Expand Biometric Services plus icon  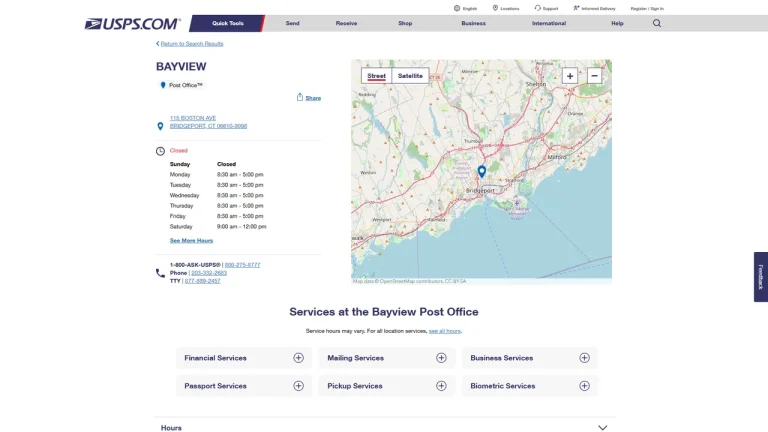tap(584, 386)
